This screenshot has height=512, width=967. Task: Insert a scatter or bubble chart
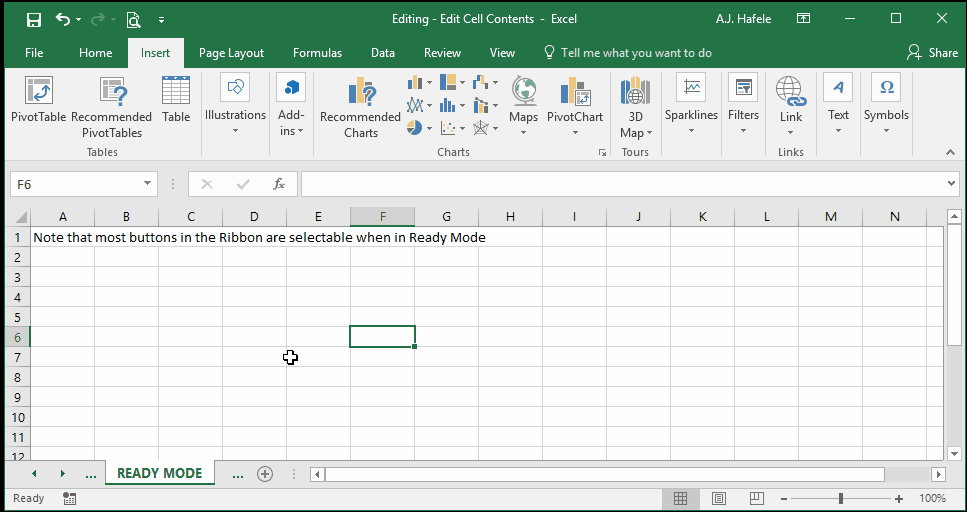point(453,128)
